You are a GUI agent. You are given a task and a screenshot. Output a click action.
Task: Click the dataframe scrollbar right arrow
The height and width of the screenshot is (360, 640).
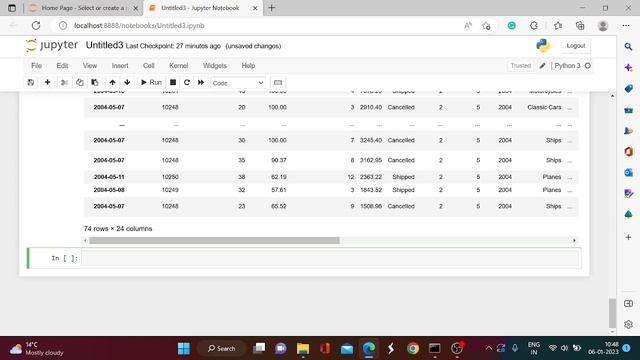[x=574, y=240]
